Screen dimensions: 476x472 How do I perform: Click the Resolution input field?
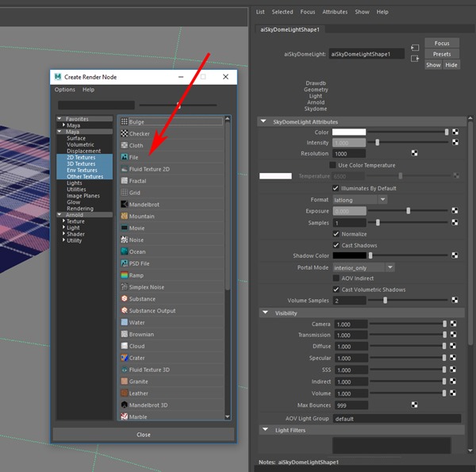(x=349, y=154)
